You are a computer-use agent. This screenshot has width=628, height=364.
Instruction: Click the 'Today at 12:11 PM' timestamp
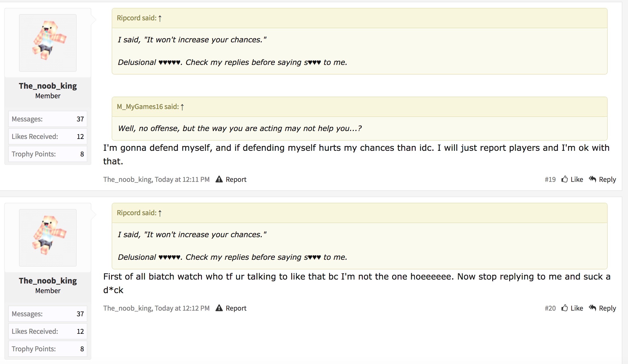click(182, 179)
